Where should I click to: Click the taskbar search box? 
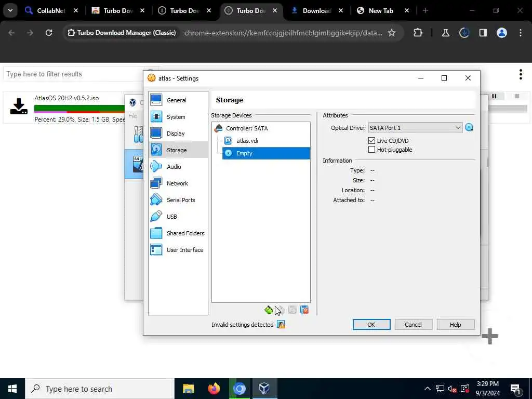click(x=100, y=389)
